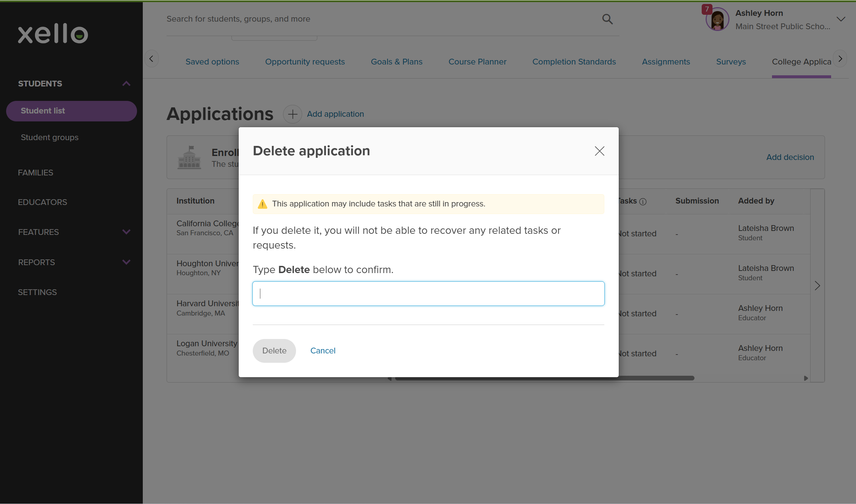Viewport: 856px width, 504px height.
Task: Open the Assignments tab
Action: tap(666, 62)
